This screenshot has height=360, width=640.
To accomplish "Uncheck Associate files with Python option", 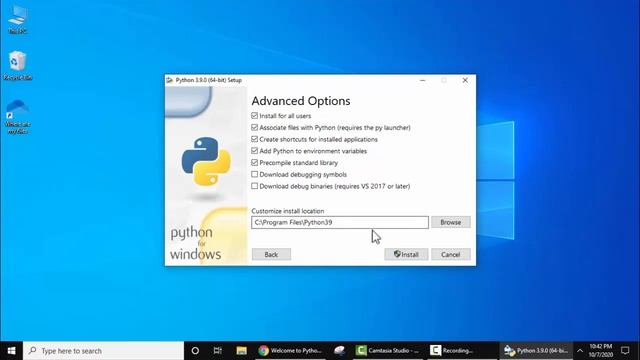I will coord(255,128).
